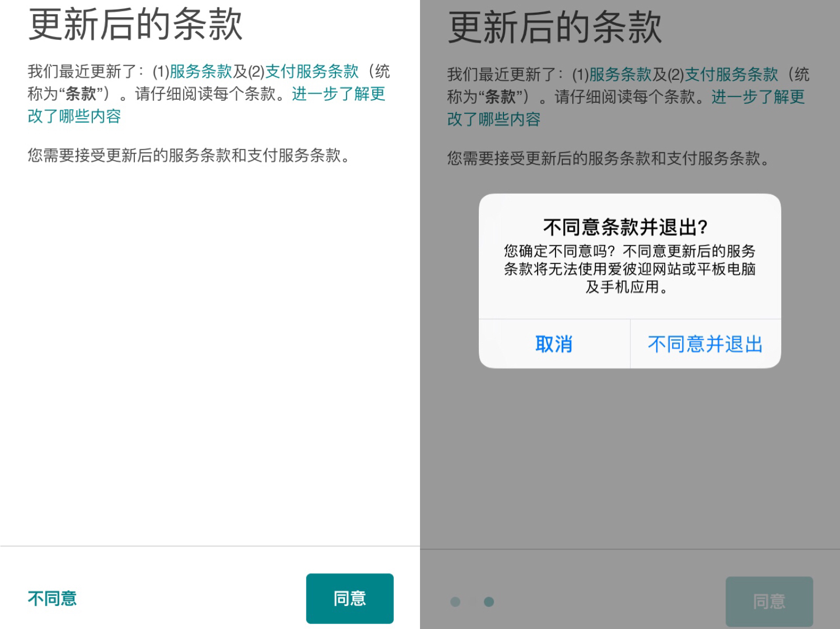The height and width of the screenshot is (629, 840).
Task: Tap 同意 button on left screen
Action: pos(350,598)
